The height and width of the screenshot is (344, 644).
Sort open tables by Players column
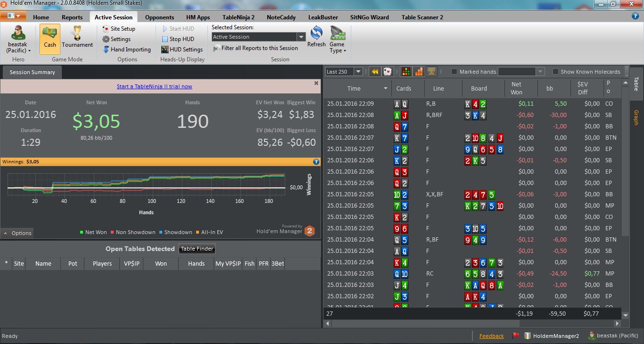point(102,264)
